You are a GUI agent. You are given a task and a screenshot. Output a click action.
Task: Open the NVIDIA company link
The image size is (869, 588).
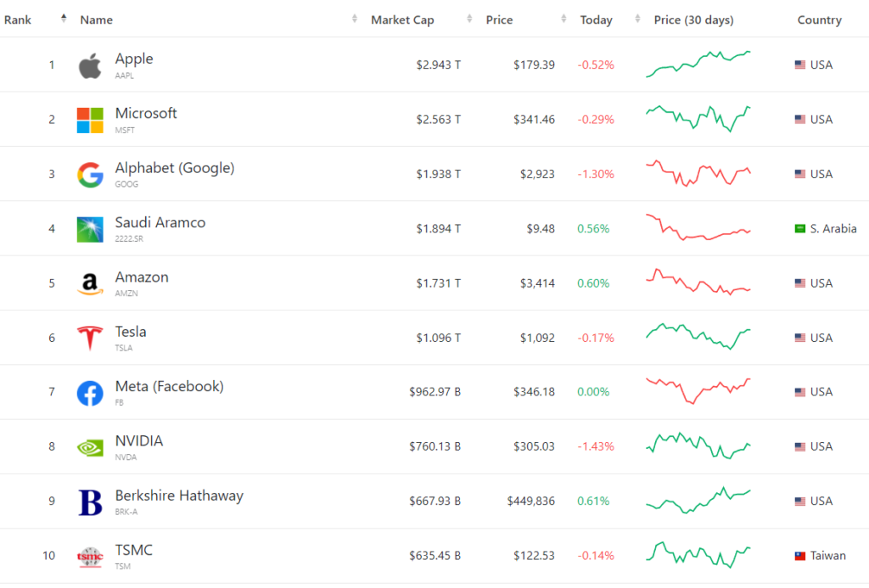click(x=139, y=440)
